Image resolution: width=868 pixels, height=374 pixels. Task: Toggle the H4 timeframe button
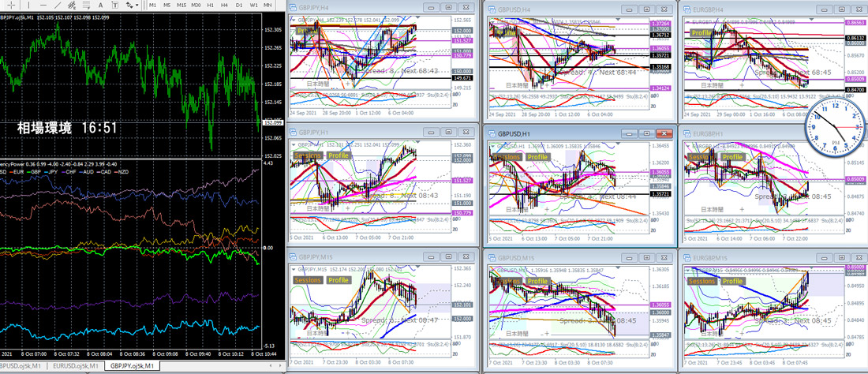pyautogui.click(x=224, y=5)
